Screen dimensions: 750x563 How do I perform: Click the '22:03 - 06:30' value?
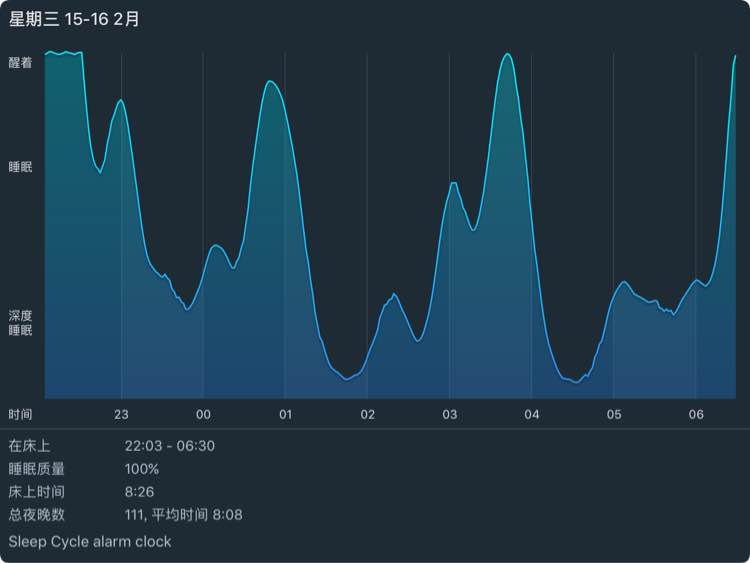click(x=170, y=446)
